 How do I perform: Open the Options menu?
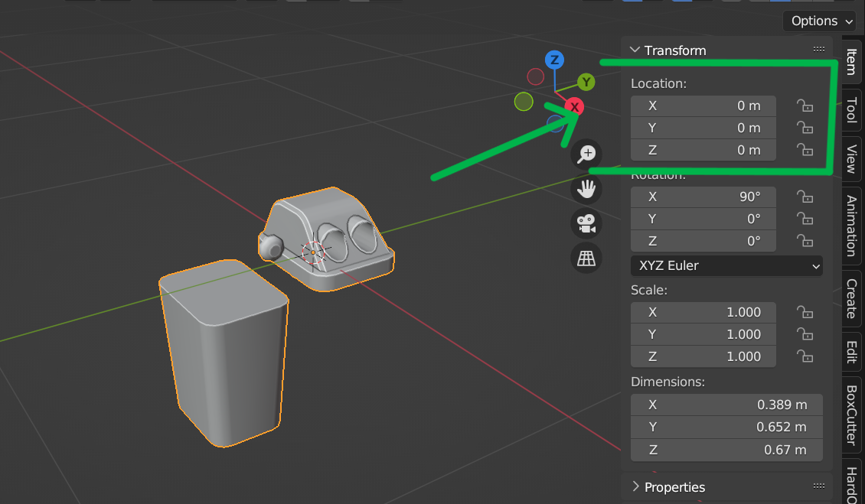click(819, 21)
